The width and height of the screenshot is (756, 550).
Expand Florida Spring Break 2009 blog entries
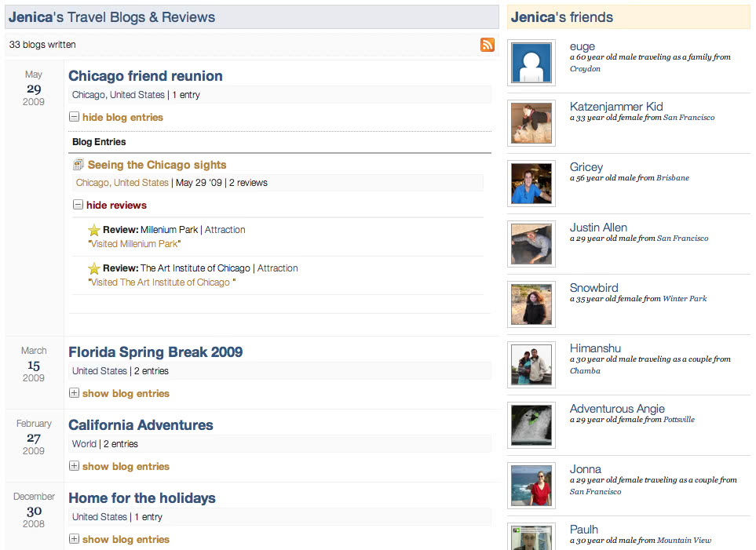74,393
